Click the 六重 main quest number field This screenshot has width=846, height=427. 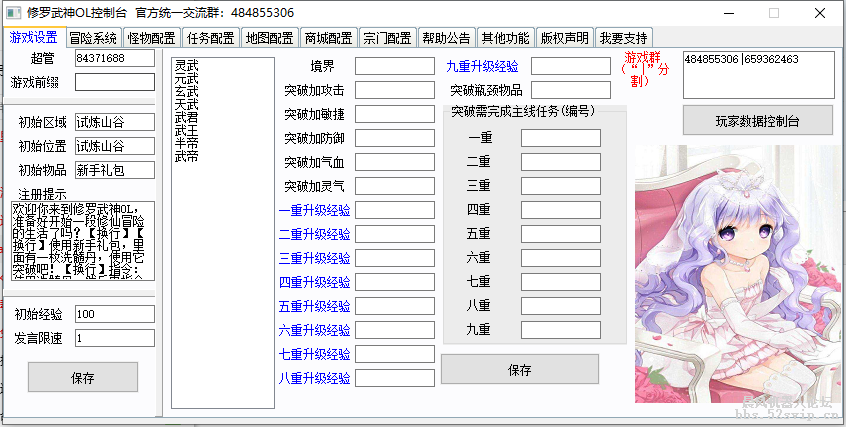coord(561,258)
